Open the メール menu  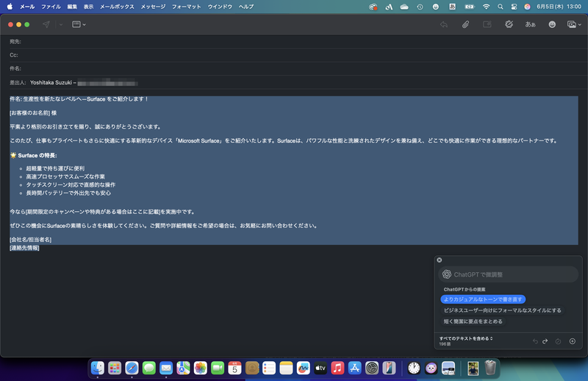pos(27,7)
